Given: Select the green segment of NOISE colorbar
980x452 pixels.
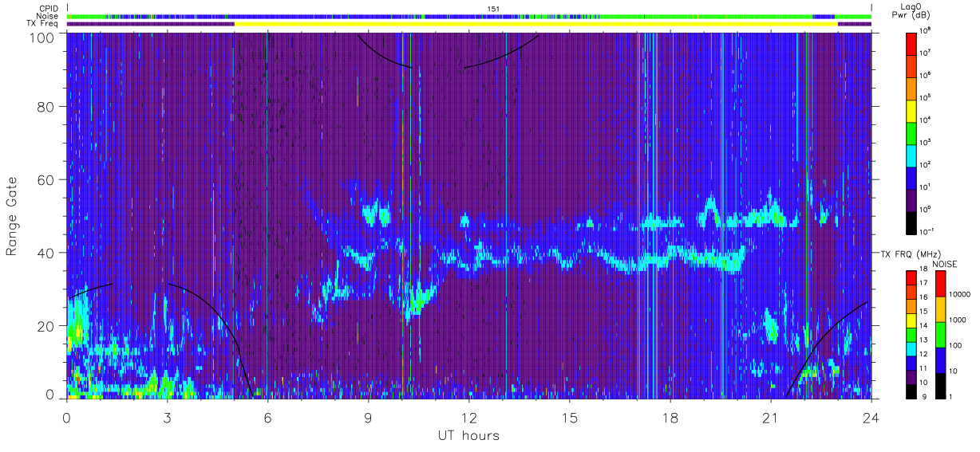Looking at the screenshot, I should [x=940, y=334].
